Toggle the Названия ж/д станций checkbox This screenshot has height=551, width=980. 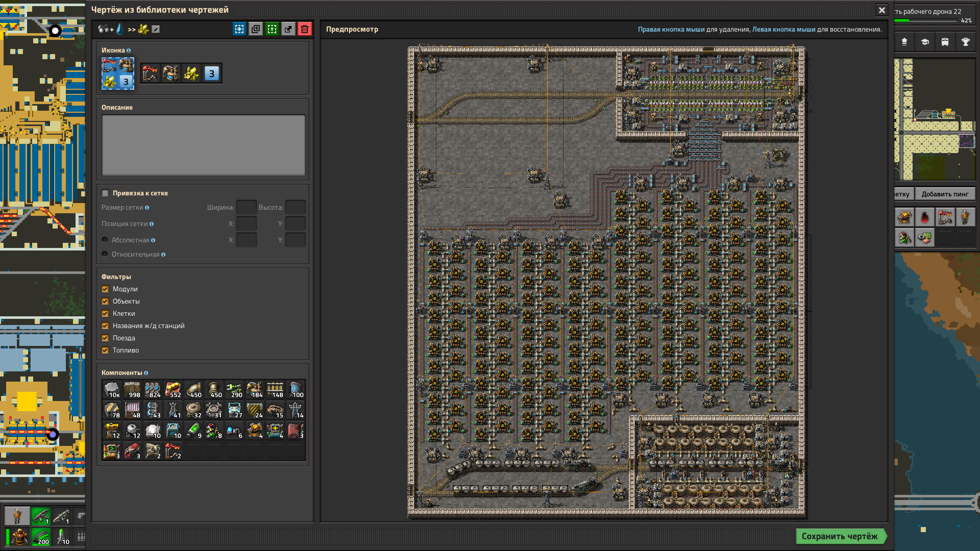coord(105,326)
